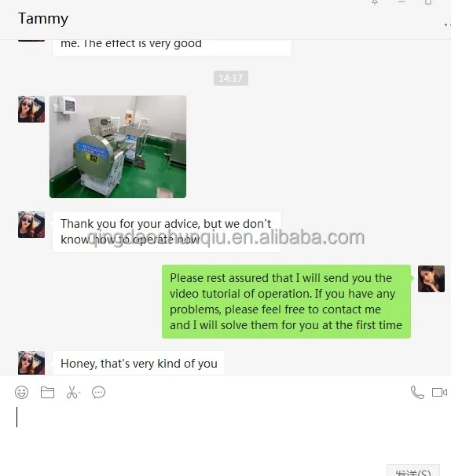Open the emoji sticker picker
The width and height of the screenshot is (451, 476).
coord(21,392)
